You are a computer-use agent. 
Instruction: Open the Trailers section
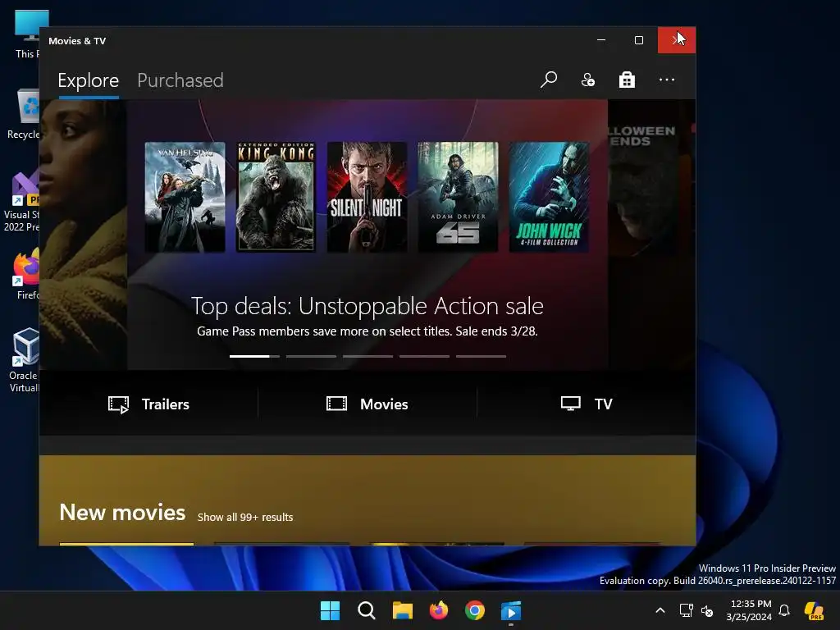pos(148,404)
